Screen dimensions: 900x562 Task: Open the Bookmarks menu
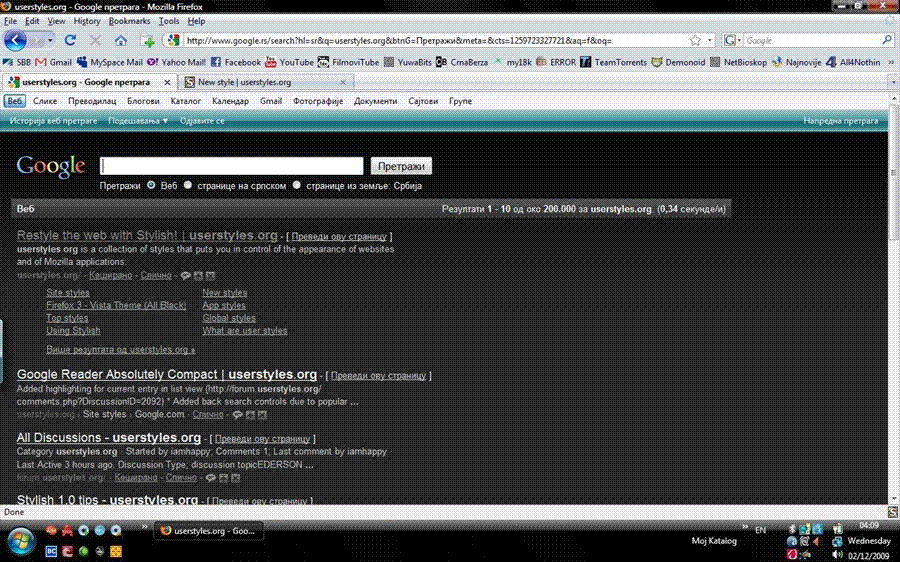tap(129, 21)
